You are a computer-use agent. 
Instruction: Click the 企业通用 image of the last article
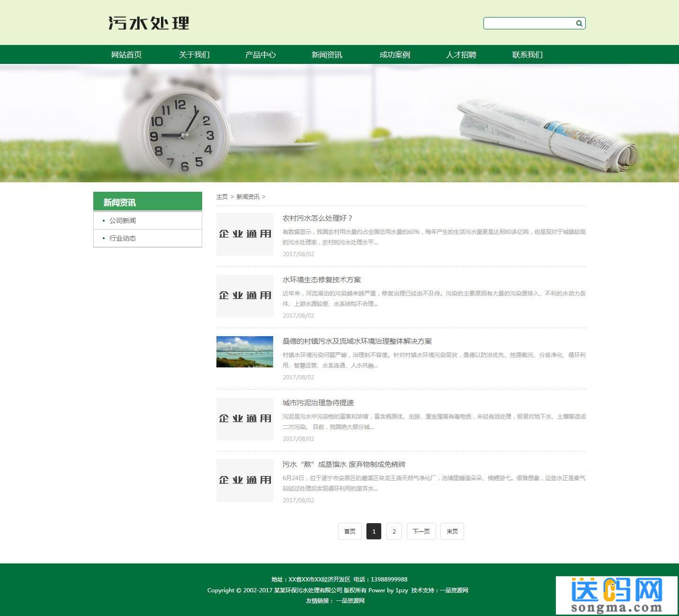tap(244, 481)
